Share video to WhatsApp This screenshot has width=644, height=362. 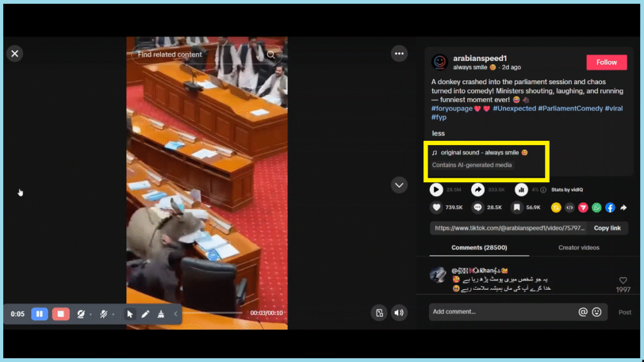pos(596,207)
